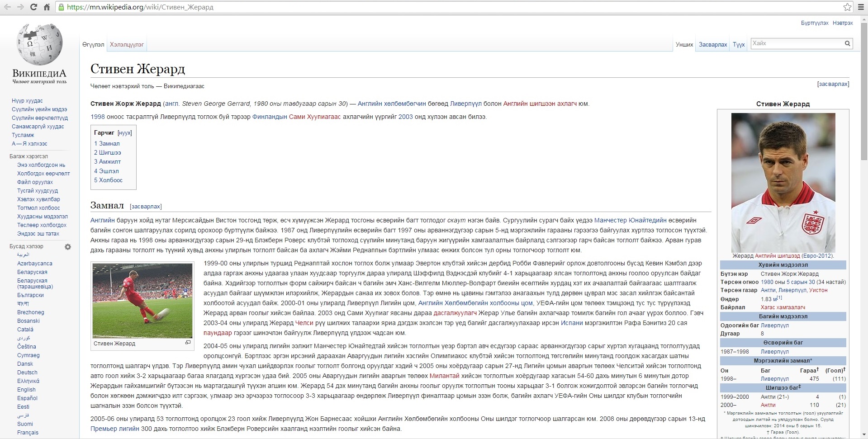Open Файл оруулах tool link
The width and height of the screenshot is (868, 439).
35,182
